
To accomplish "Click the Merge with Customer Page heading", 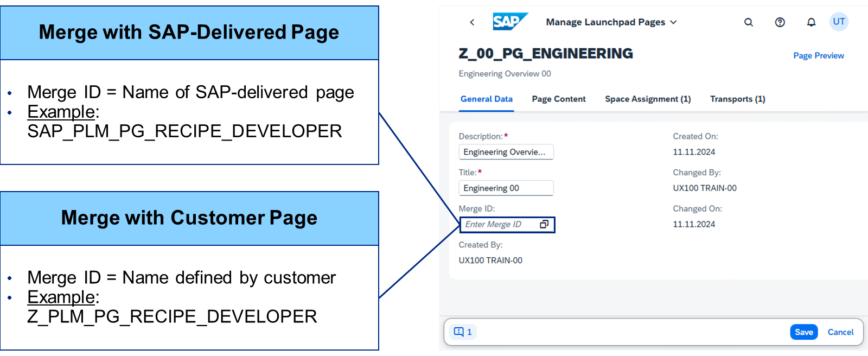I will [x=189, y=218].
